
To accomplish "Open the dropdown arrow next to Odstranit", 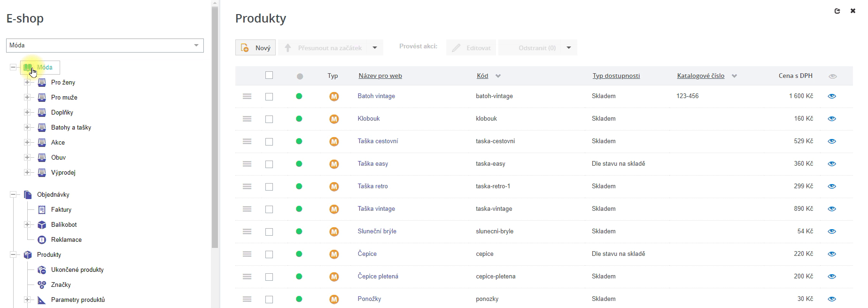I will point(569,48).
